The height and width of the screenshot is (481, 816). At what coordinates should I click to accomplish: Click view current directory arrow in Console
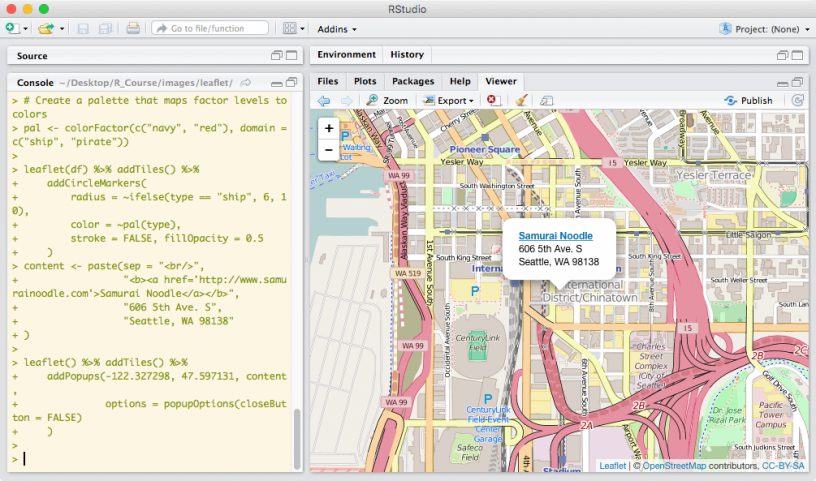(245, 81)
